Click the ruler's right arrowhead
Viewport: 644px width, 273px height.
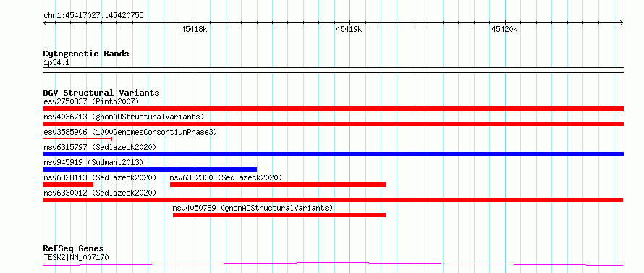[x=622, y=22]
